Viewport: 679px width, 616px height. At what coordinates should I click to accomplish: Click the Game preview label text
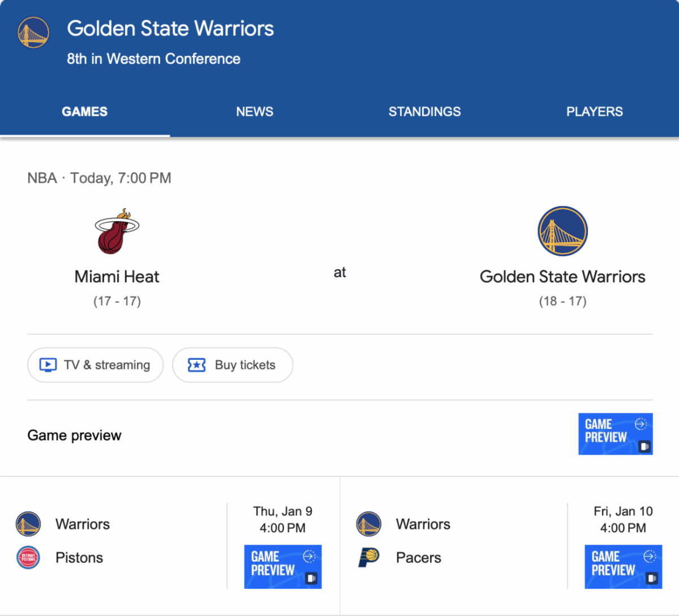point(74,435)
